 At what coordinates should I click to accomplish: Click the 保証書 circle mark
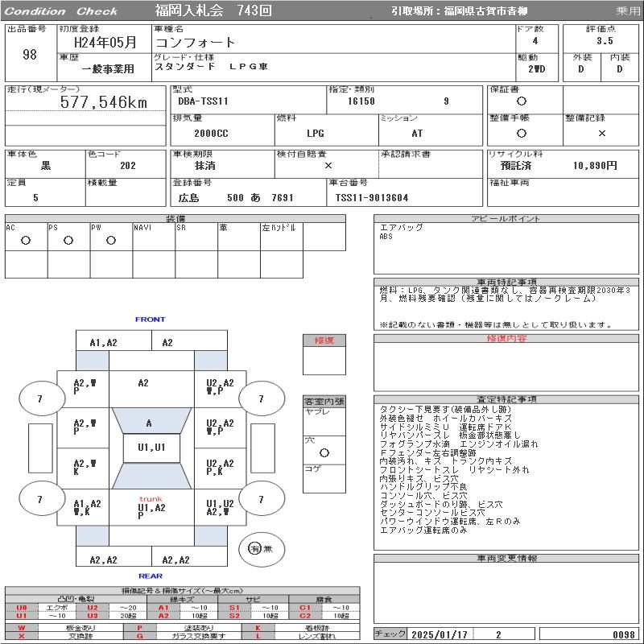pyautogui.click(x=522, y=101)
